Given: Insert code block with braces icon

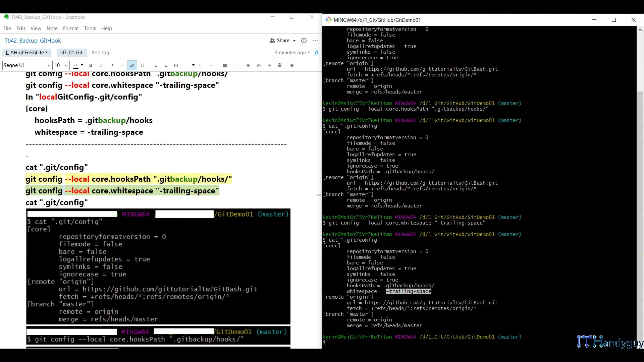Looking at the screenshot, I should pos(143,65).
